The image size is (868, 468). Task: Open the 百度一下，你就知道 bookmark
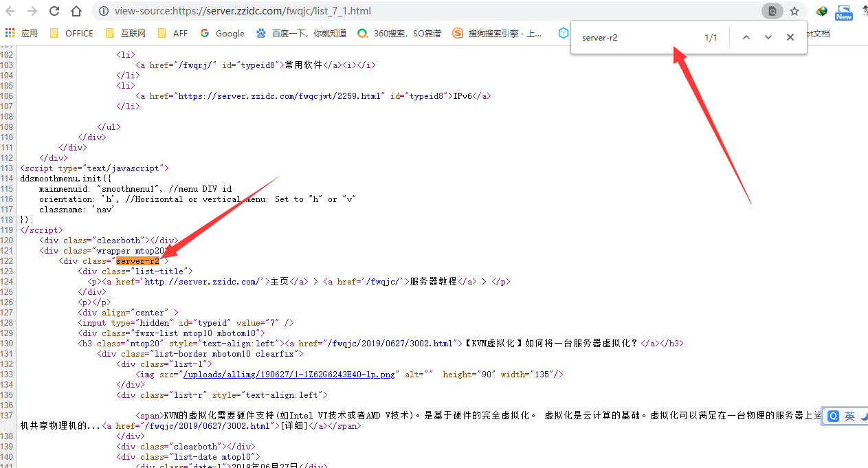pyautogui.click(x=301, y=33)
